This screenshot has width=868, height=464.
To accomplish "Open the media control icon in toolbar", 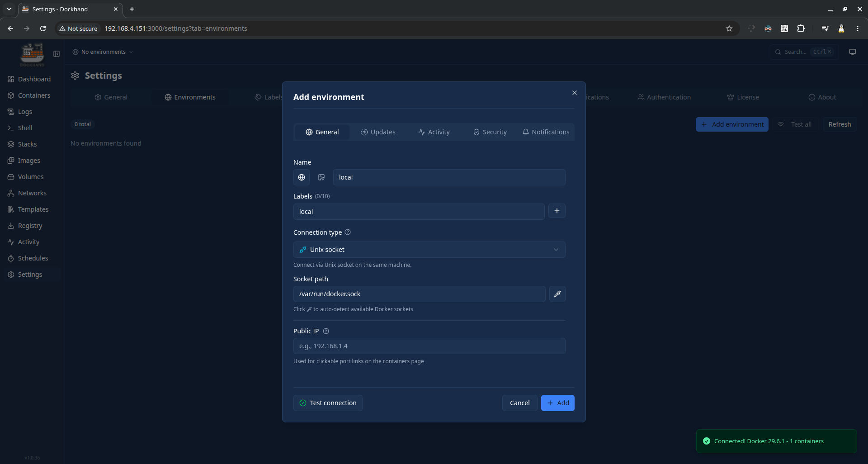I will (x=825, y=28).
